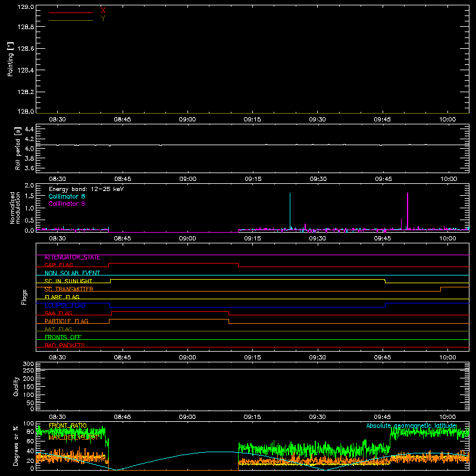This screenshot has height=476, width=476.
Task: Click the raised SC_TRANSMITTER step near 10:00
Action: (x=455, y=287)
